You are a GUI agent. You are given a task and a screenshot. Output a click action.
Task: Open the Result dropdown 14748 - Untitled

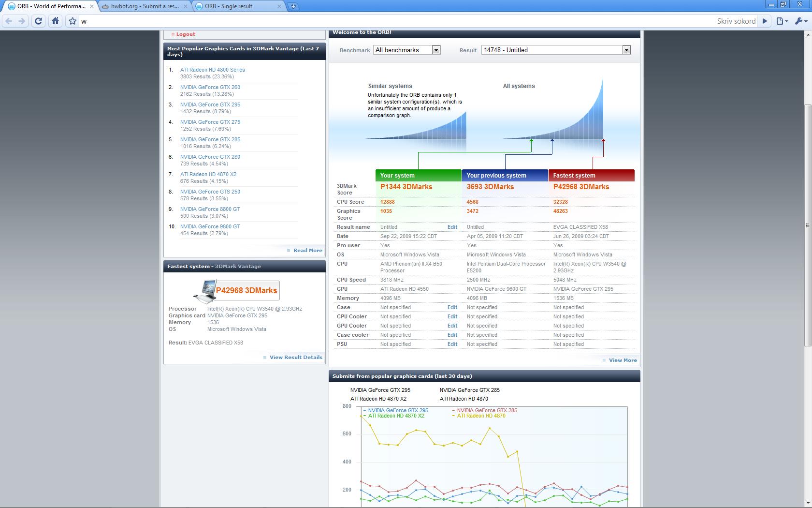(x=556, y=50)
